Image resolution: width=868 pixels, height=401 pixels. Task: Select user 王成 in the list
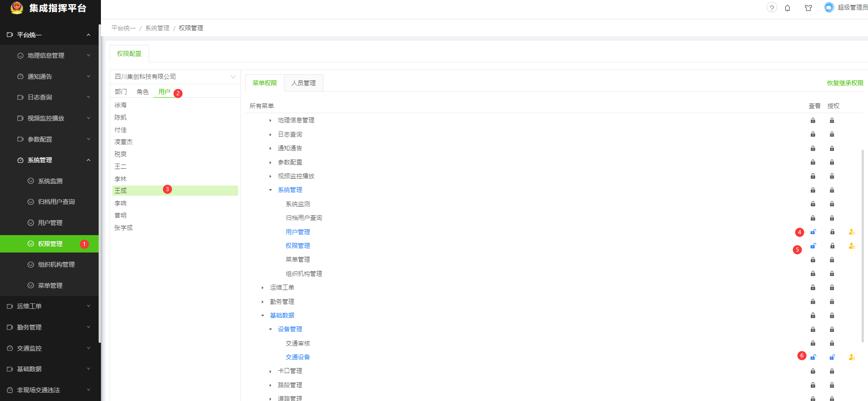(x=175, y=191)
